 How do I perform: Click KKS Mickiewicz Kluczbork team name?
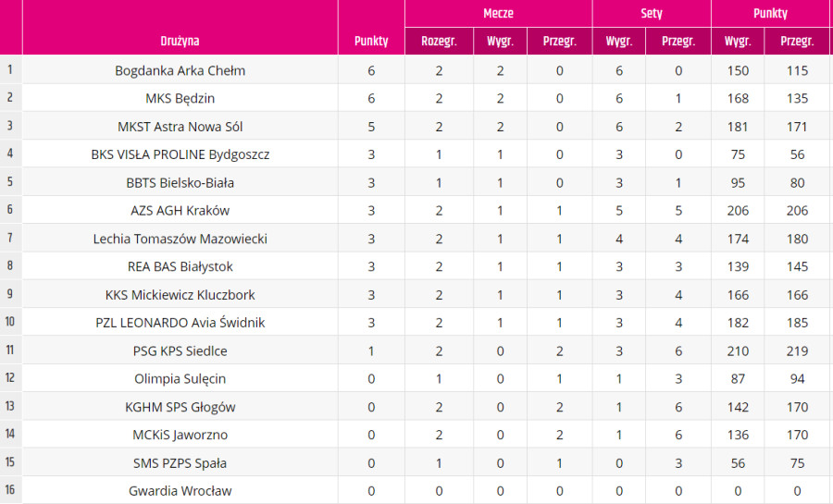[180, 295]
